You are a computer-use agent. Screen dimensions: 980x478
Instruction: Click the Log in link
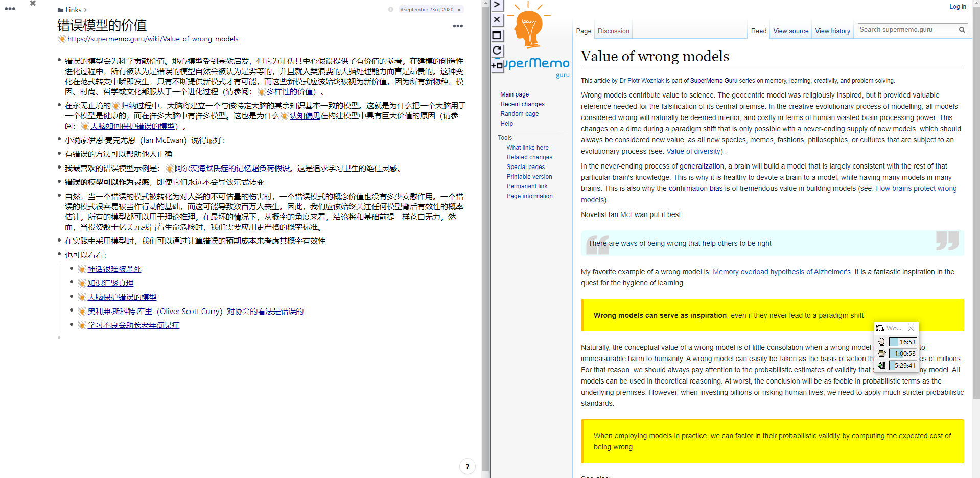[x=958, y=7]
